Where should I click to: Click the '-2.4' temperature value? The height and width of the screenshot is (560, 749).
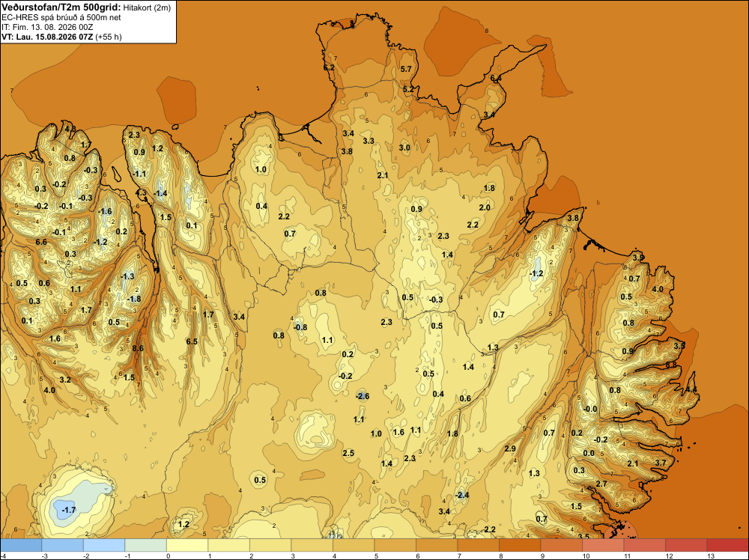point(462,495)
